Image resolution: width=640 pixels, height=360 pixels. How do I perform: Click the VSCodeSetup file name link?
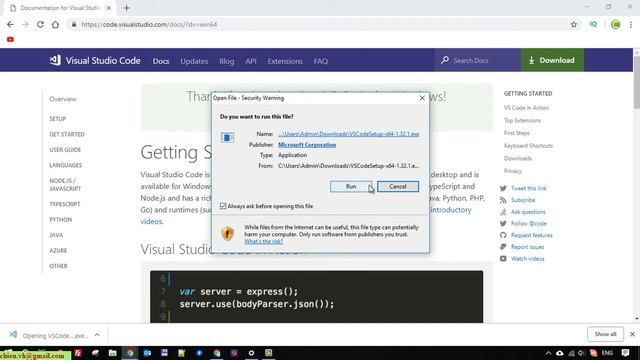[x=349, y=134]
